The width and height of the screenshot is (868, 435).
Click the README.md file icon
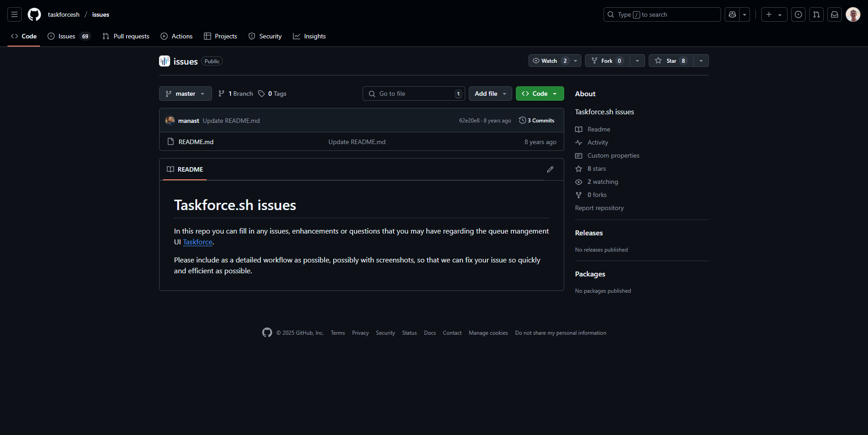click(x=170, y=141)
